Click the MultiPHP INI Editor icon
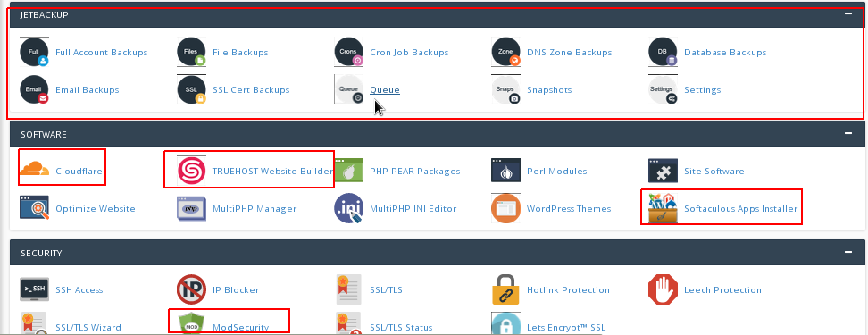Image resolution: width=868 pixels, height=335 pixels. coord(349,208)
